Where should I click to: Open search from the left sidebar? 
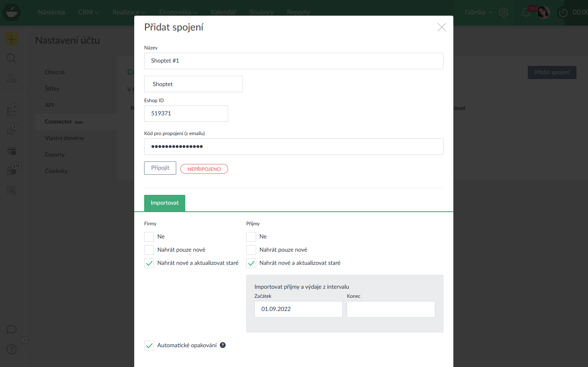coord(12,58)
